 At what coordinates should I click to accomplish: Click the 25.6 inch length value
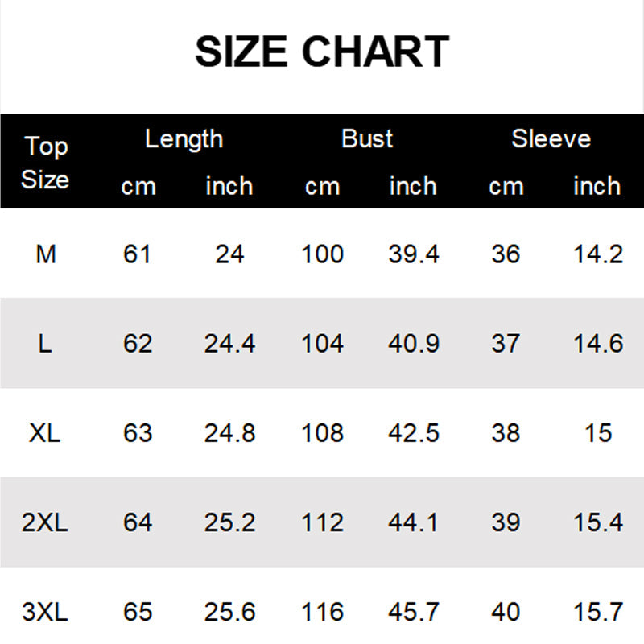(x=229, y=613)
